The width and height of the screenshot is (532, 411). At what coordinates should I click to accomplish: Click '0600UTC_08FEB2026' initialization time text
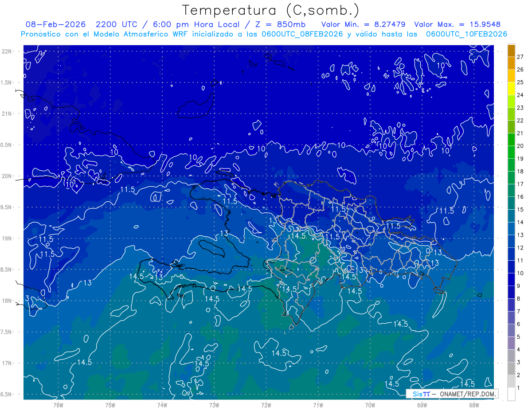click(x=302, y=34)
